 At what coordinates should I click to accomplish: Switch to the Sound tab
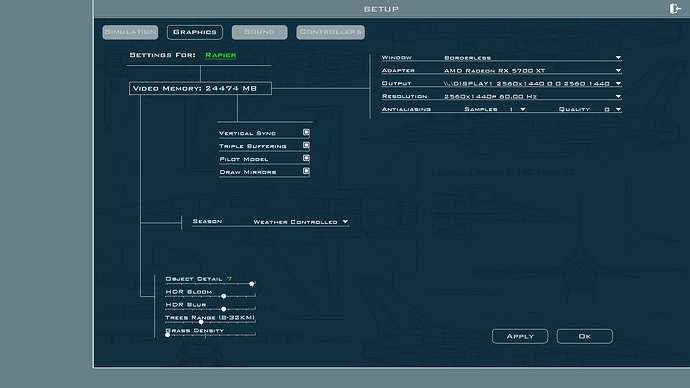(x=260, y=32)
